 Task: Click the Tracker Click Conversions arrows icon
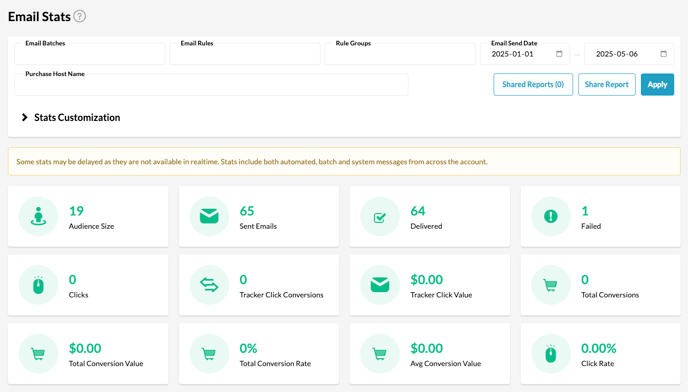click(x=209, y=285)
